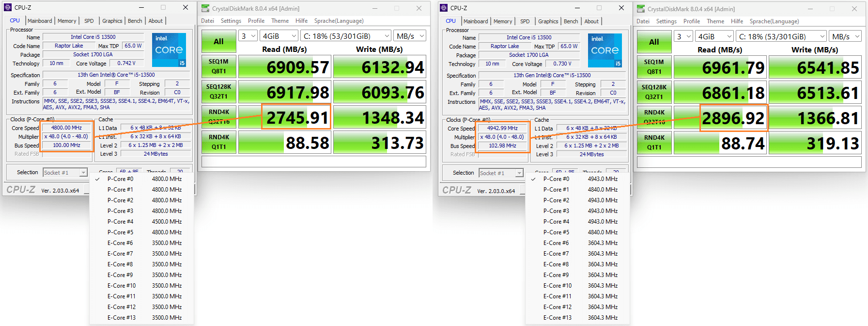Open the Socket #1 selection dropdown in left CPU-Z
Viewport: 868px width, 326px height.
point(65,173)
